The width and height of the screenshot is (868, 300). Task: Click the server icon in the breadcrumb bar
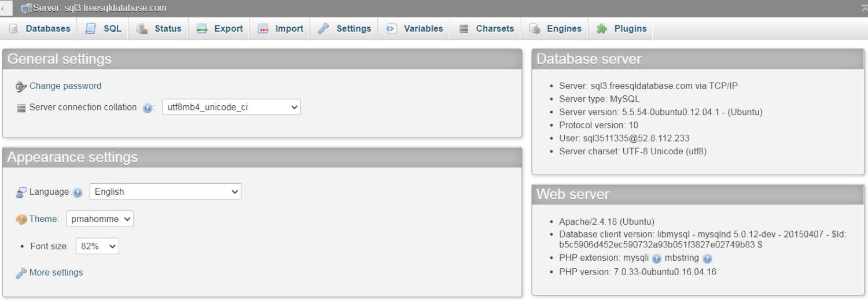click(x=26, y=8)
